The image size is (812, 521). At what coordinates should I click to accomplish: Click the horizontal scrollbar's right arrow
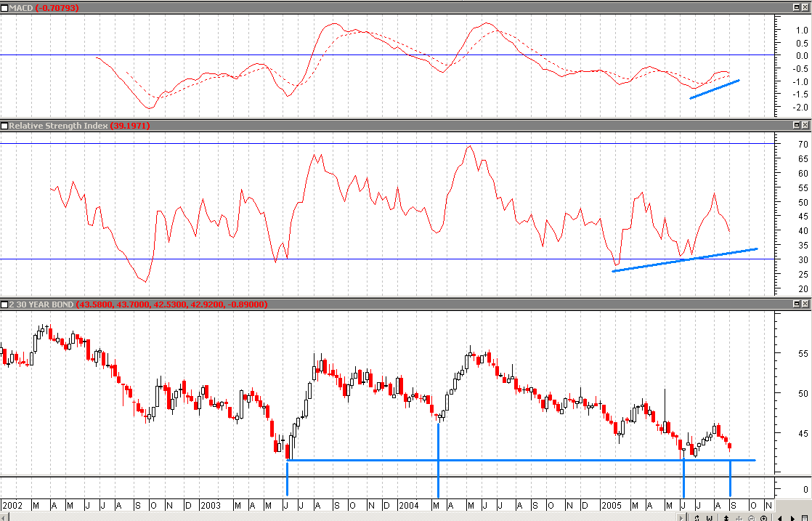[x=681, y=518]
